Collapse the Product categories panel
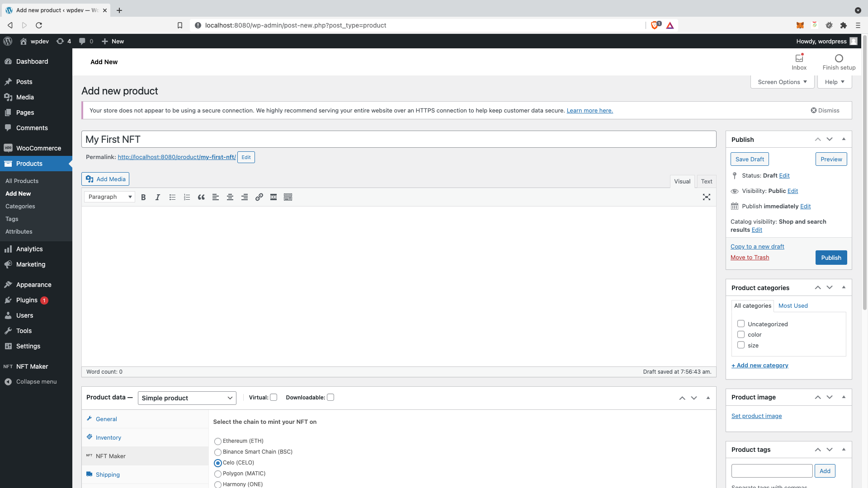Viewport: 868px width, 488px height. click(844, 287)
